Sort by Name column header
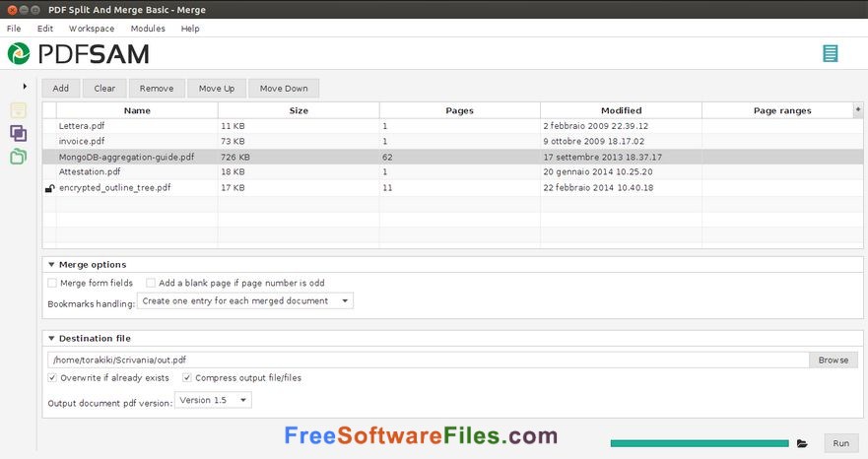868x459 pixels. click(137, 110)
